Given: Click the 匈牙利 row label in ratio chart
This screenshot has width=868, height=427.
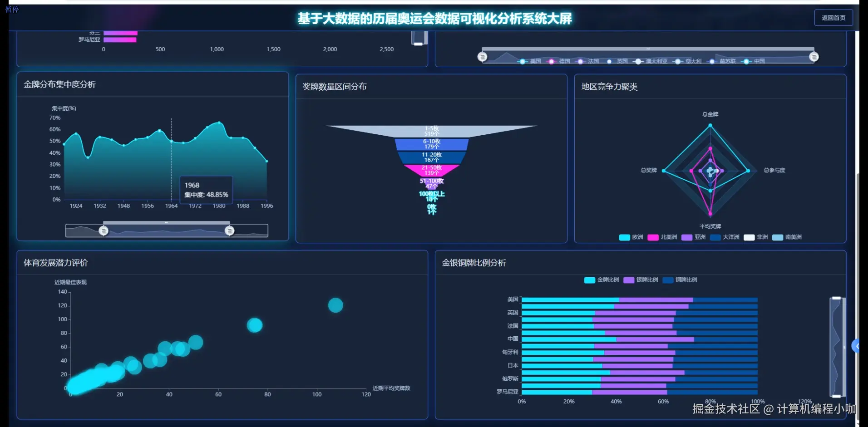Looking at the screenshot, I should click(x=510, y=352).
